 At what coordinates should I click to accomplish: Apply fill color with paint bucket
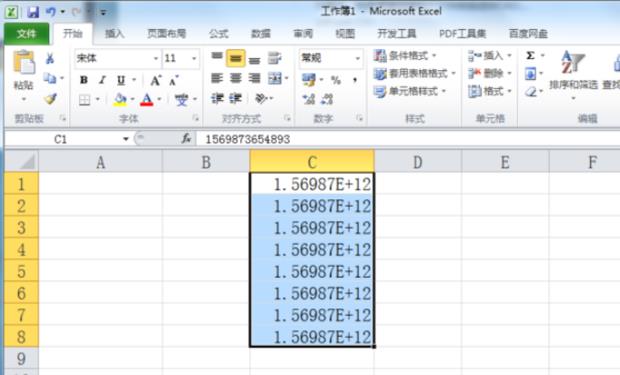pyautogui.click(x=120, y=99)
